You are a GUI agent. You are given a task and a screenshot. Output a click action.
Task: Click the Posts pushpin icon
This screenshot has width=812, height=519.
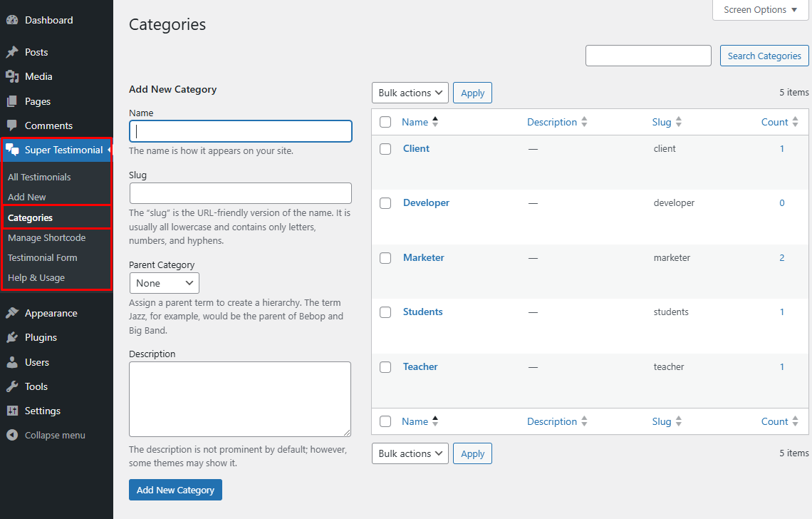[12, 52]
